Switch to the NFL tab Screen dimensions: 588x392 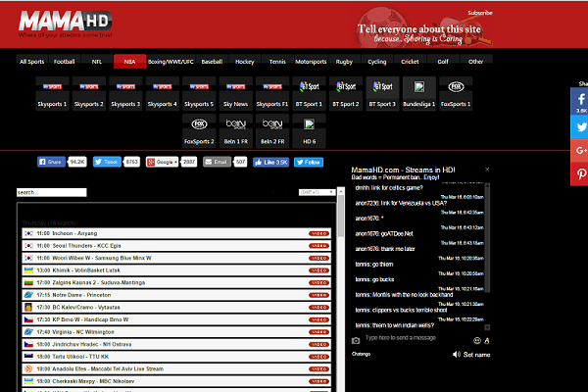coord(97,62)
